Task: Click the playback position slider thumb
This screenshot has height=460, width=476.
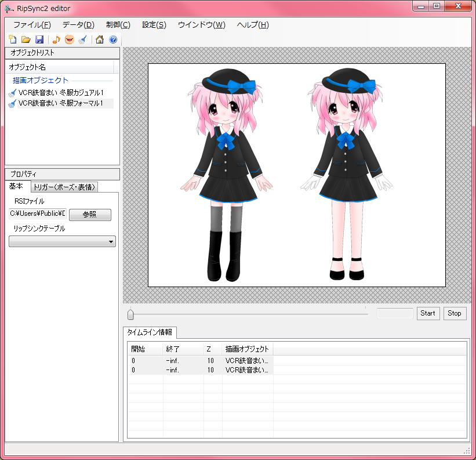Action: point(130,314)
